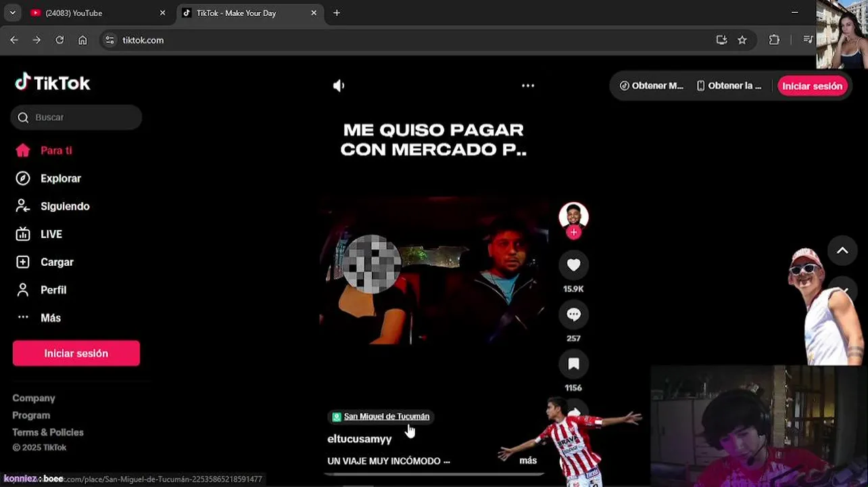
Task: Click Obtener la app button
Action: point(729,86)
